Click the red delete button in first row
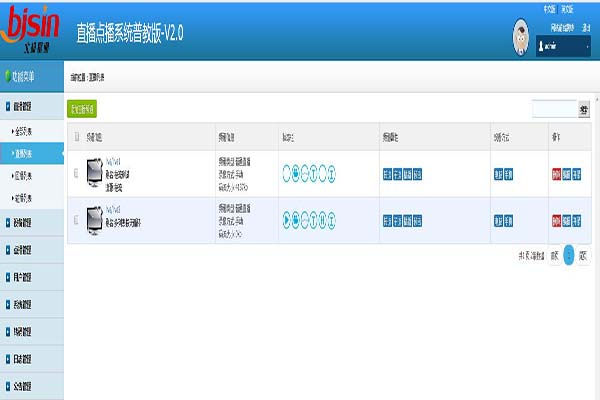 [556, 175]
